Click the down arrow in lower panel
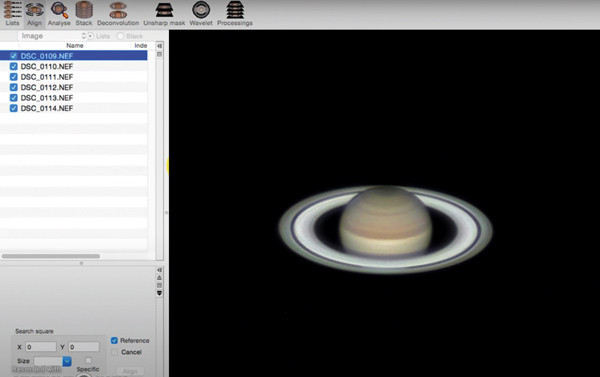The image size is (600, 377). click(160, 293)
